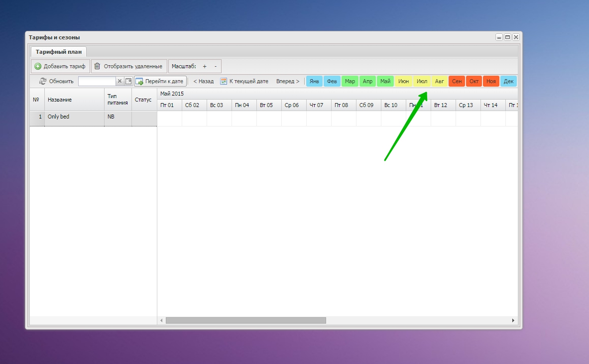Open the calendar date picker icon
The image size is (589, 364).
(128, 81)
